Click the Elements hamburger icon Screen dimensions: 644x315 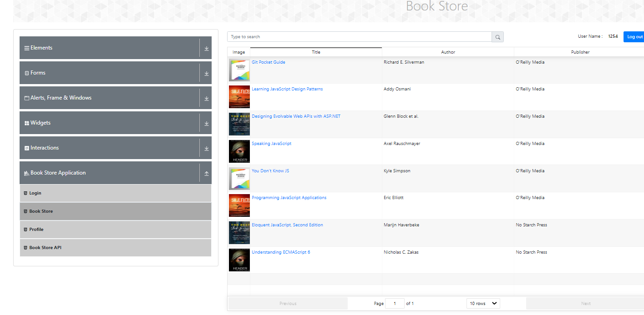tap(27, 48)
